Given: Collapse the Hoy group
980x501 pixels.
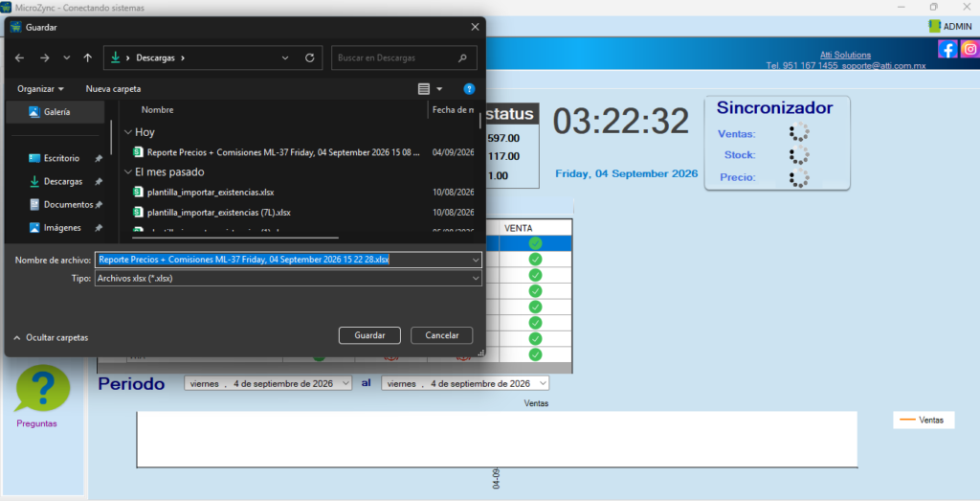Looking at the screenshot, I should pos(128,132).
